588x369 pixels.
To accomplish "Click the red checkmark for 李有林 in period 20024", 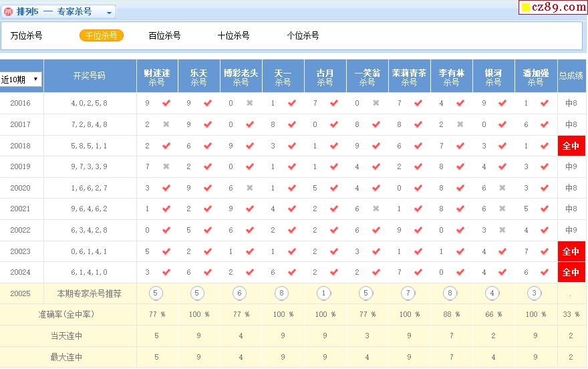I will (x=460, y=272).
